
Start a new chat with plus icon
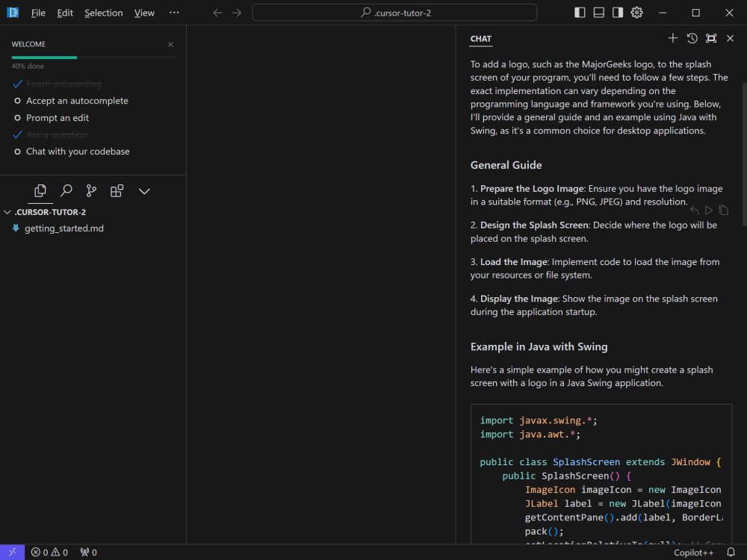[672, 39]
